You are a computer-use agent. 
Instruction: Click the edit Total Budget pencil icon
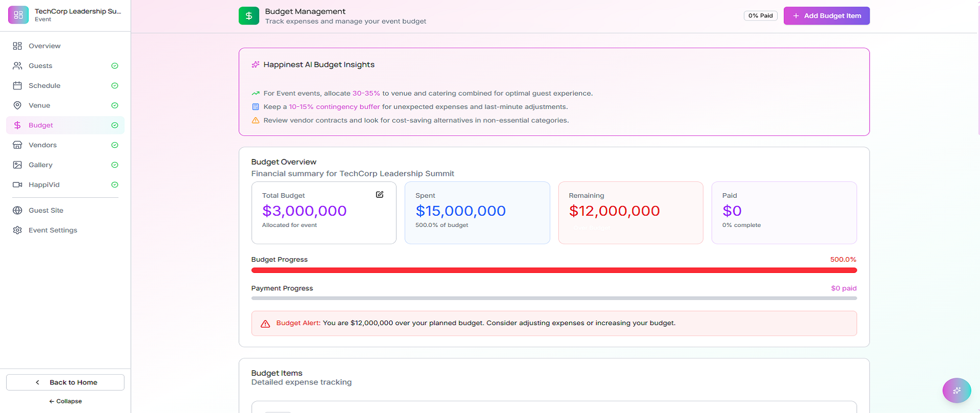pyautogui.click(x=380, y=195)
